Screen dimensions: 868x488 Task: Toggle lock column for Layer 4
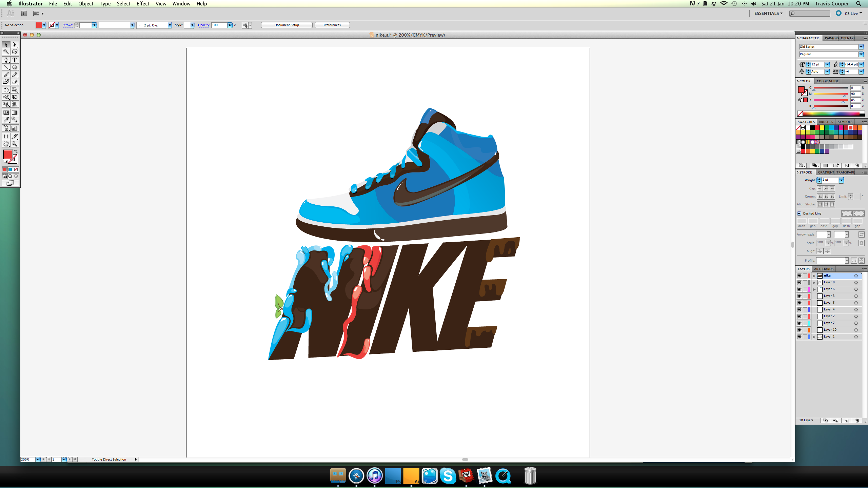(805, 309)
